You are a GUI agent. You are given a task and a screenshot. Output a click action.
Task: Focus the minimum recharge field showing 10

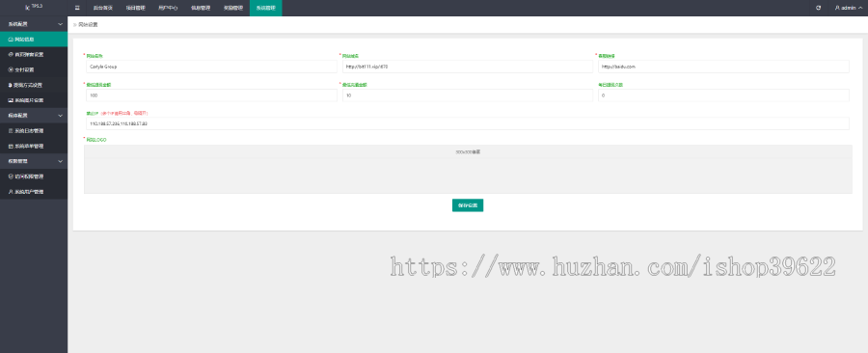(x=467, y=95)
